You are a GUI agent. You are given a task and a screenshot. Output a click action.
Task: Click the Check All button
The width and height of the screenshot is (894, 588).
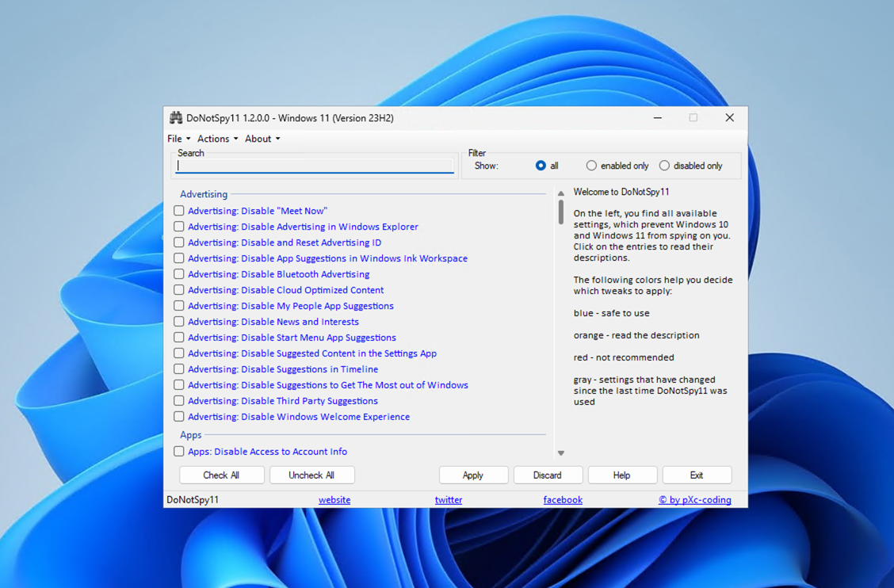coord(222,475)
